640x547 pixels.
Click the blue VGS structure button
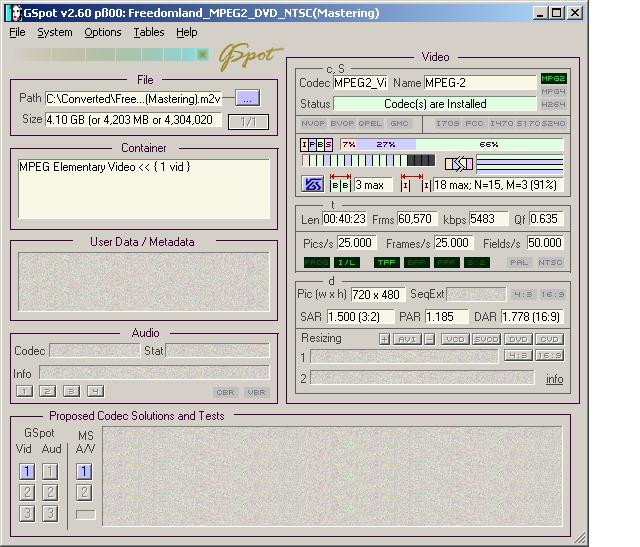313,184
